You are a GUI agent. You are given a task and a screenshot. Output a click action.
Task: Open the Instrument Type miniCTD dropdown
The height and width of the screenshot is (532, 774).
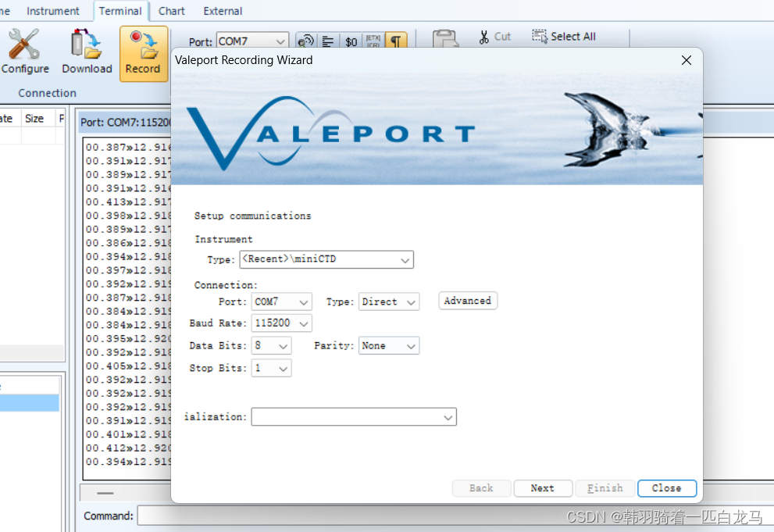326,259
